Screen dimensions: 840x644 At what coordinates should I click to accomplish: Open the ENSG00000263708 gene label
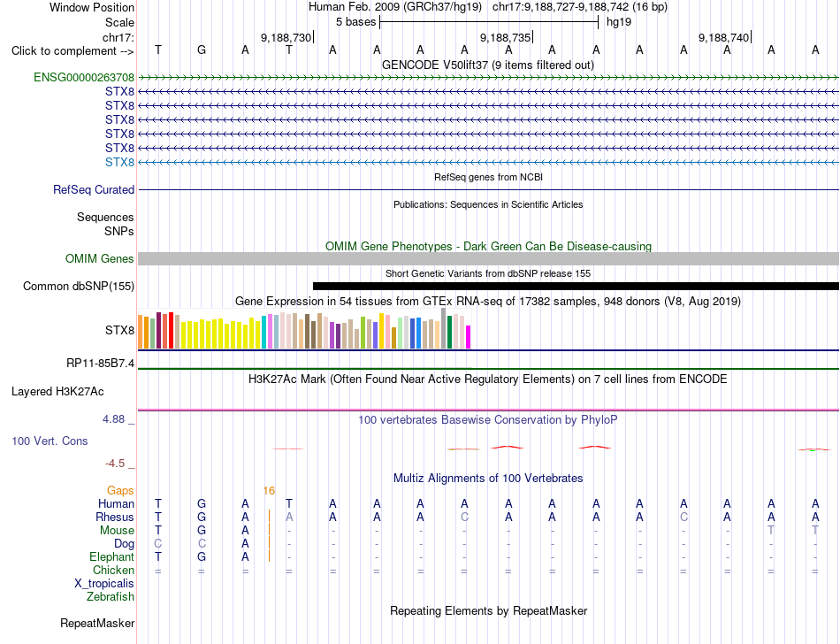pos(84,77)
